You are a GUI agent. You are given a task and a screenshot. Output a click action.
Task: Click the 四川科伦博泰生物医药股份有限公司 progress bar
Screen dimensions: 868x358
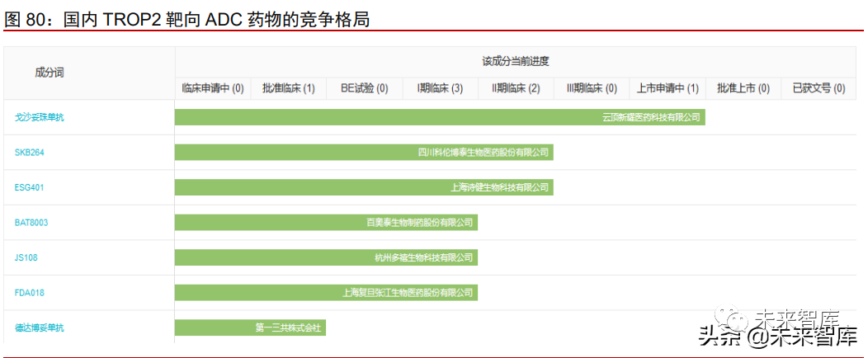tap(364, 152)
